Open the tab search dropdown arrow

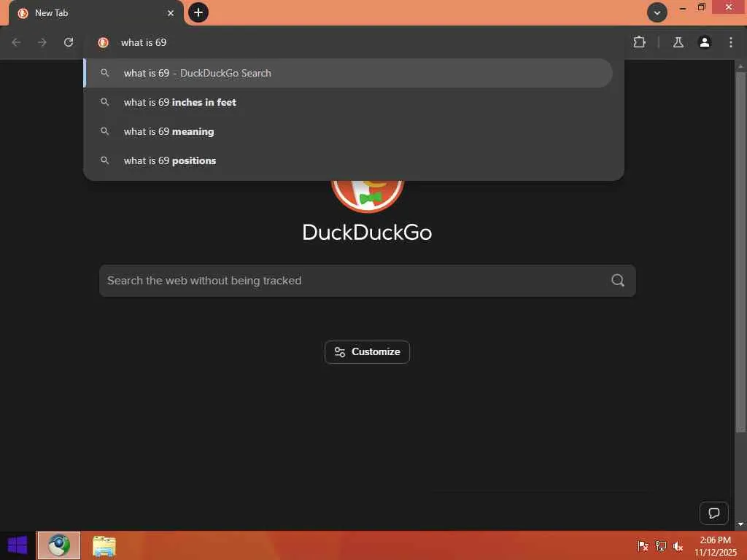click(657, 13)
